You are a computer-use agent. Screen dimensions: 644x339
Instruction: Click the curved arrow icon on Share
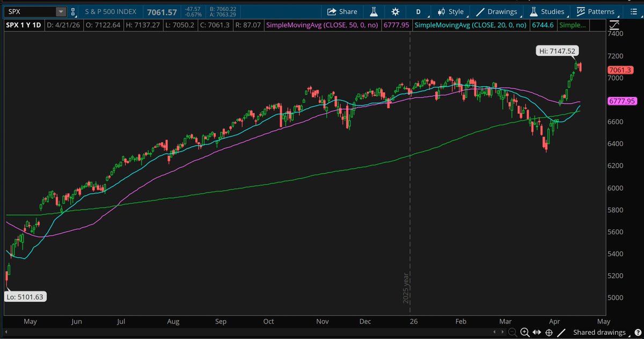[x=331, y=11]
